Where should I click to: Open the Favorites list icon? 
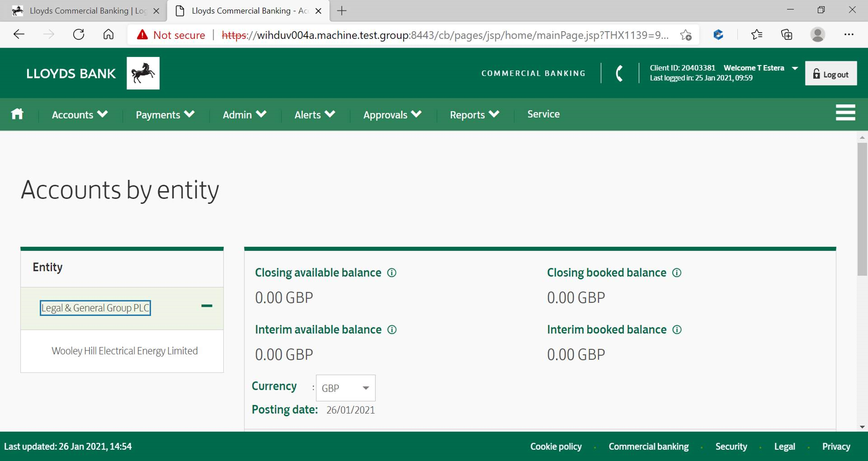point(756,34)
